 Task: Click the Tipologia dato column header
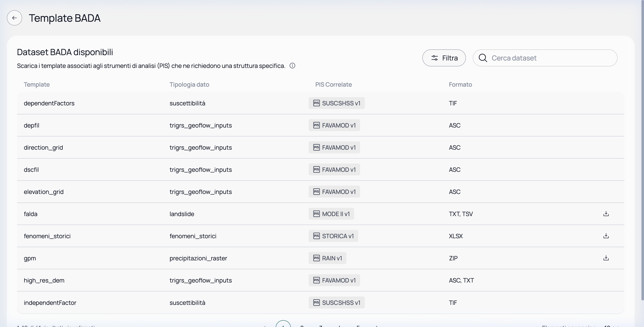tap(189, 85)
